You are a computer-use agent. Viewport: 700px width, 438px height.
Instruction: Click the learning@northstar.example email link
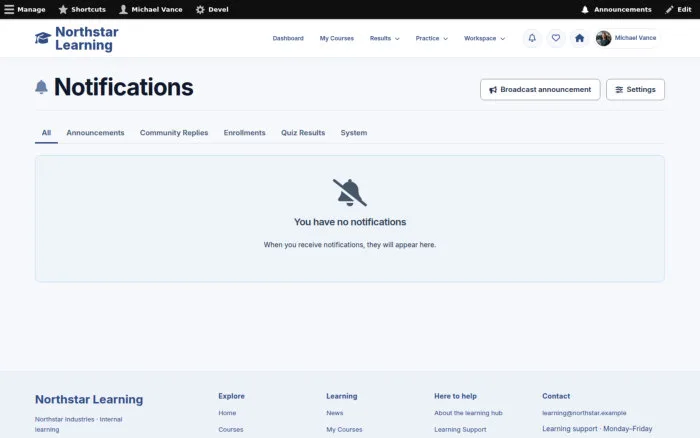point(584,413)
